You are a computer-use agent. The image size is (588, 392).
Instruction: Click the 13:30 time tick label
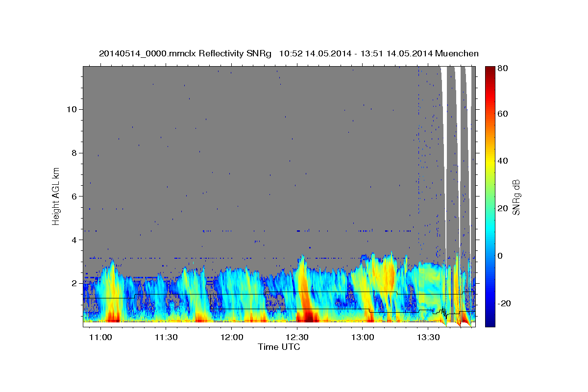point(428,338)
